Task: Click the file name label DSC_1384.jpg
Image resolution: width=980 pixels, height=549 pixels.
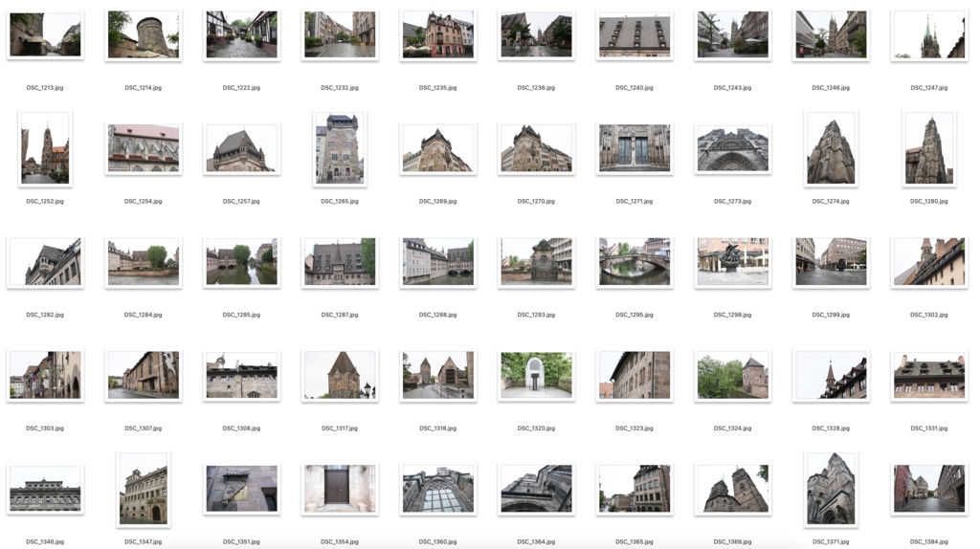Action: click(928, 542)
